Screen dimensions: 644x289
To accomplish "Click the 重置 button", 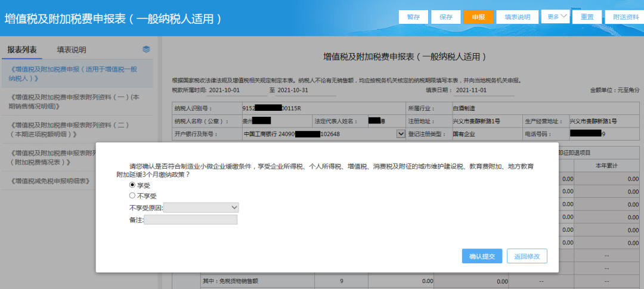I will (587, 17).
